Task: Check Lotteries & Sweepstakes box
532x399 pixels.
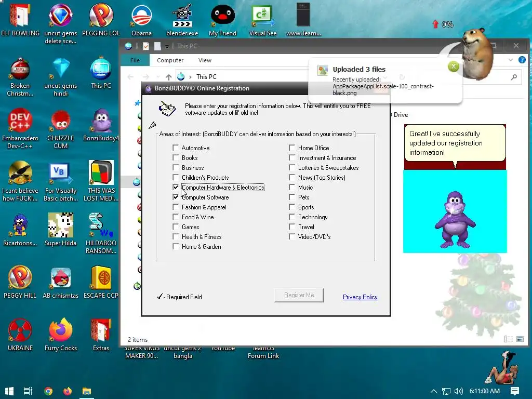Action: click(x=292, y=167)
